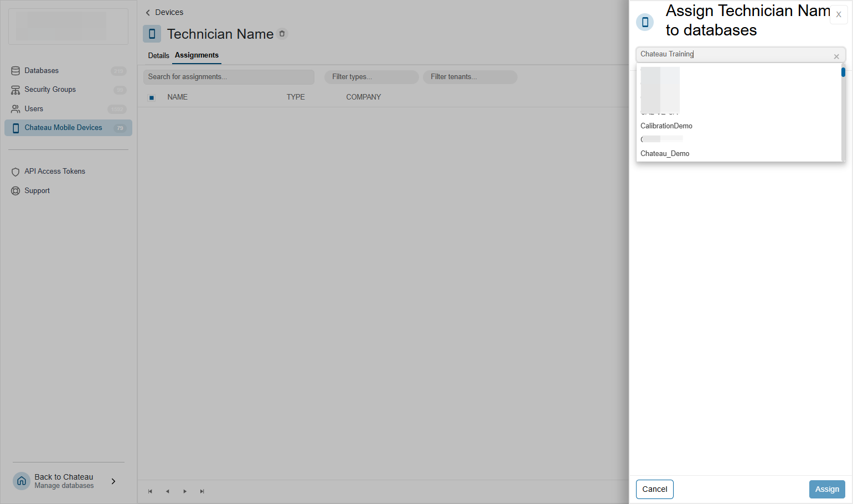Select CalibrationDemo from the dropdown list
This screenshot has width=853, height=504.
pyautogui.click(x=666, y=126)
